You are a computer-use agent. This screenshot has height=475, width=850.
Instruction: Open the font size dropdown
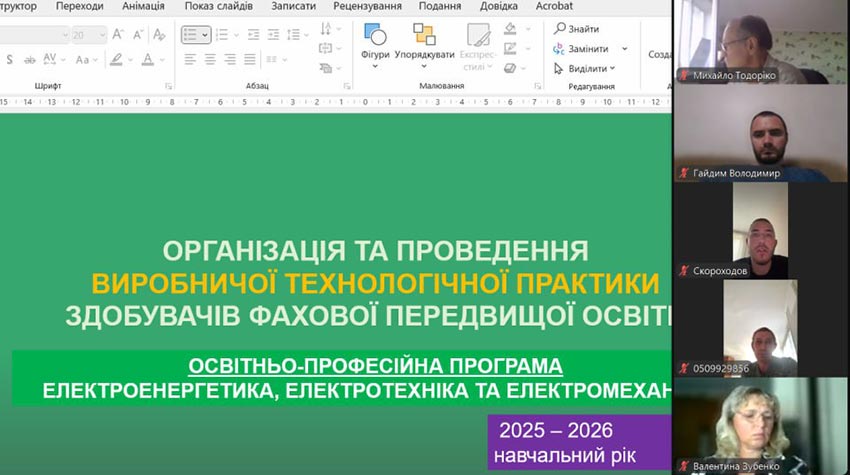101,34
